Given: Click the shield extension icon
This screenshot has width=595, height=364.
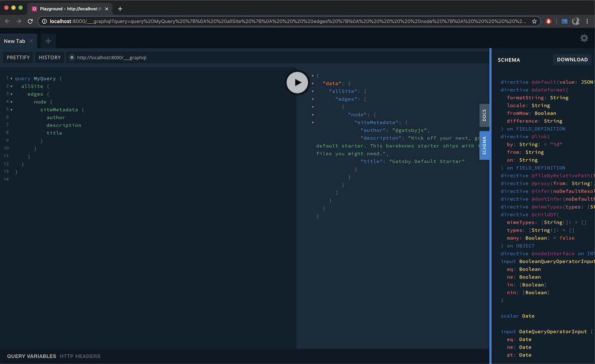Looking at the screenshot, I should (x=575, y=21).
